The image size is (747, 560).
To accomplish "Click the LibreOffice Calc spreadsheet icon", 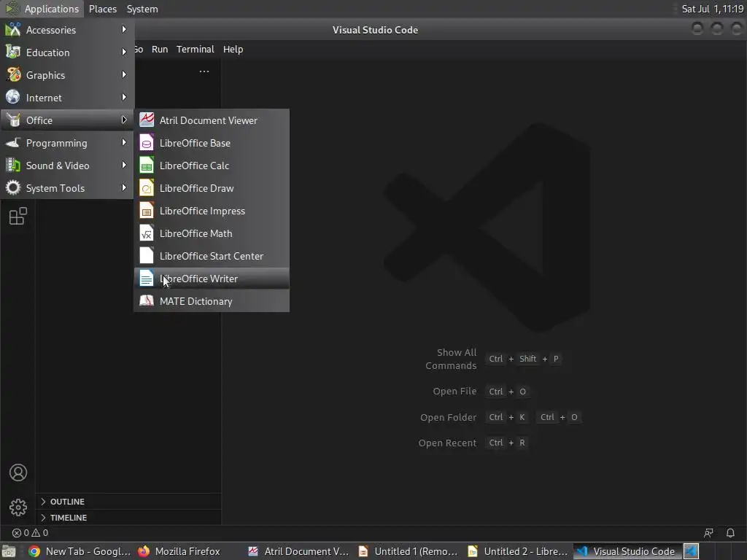I will 147,166.
